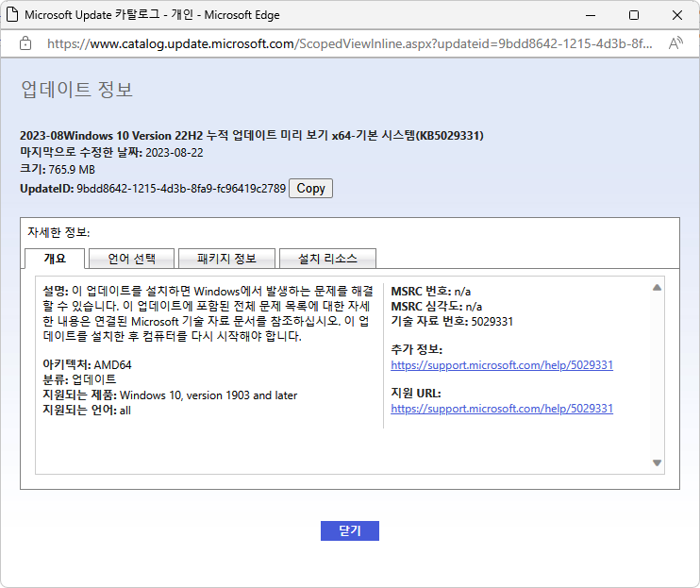
Task: Click the catalog URL in address bar
Action: point(350,43)
